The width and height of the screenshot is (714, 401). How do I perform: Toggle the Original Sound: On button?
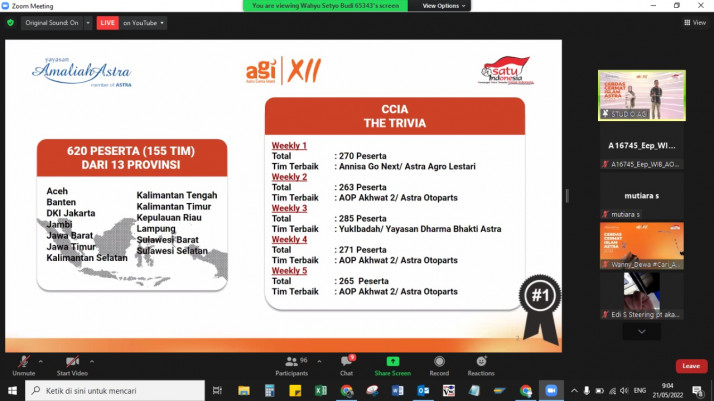coord(52,22)
